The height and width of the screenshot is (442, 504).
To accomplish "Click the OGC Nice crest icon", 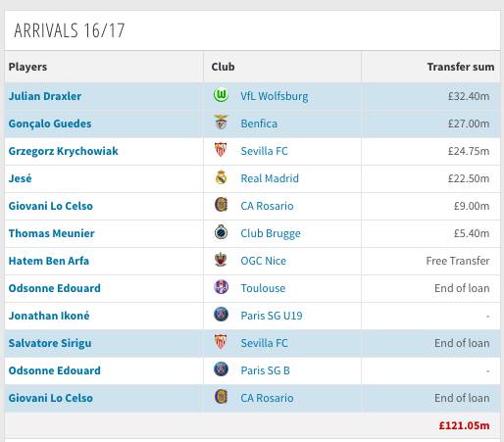I will [221, 260].
